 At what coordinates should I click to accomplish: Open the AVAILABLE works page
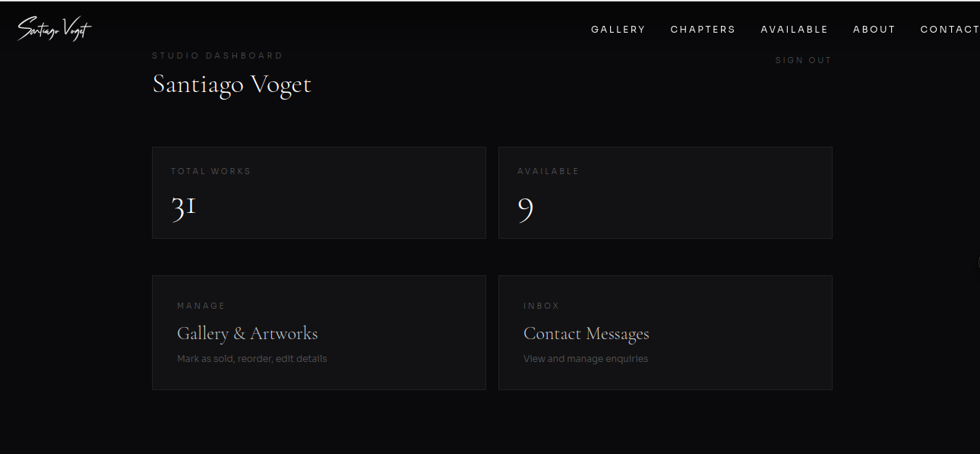(794, 29)
